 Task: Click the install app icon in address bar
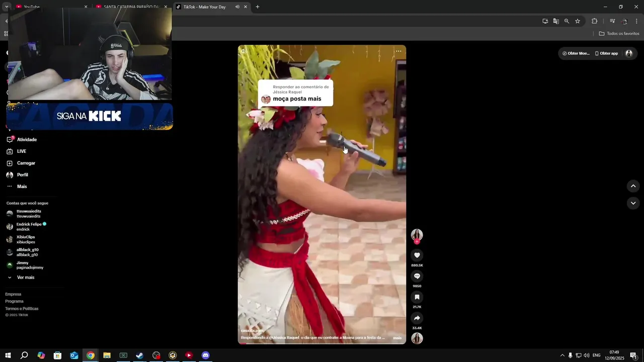[545, 21]
